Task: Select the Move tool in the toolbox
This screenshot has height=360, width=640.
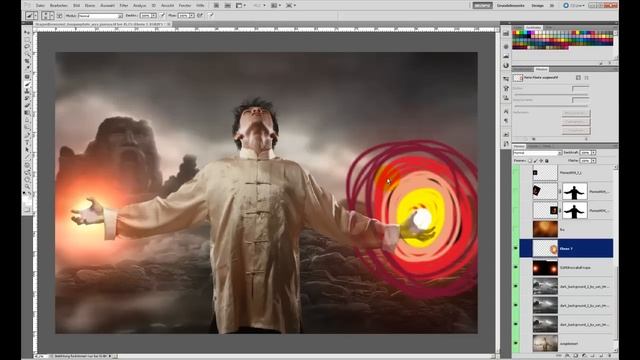Action: 27,32
